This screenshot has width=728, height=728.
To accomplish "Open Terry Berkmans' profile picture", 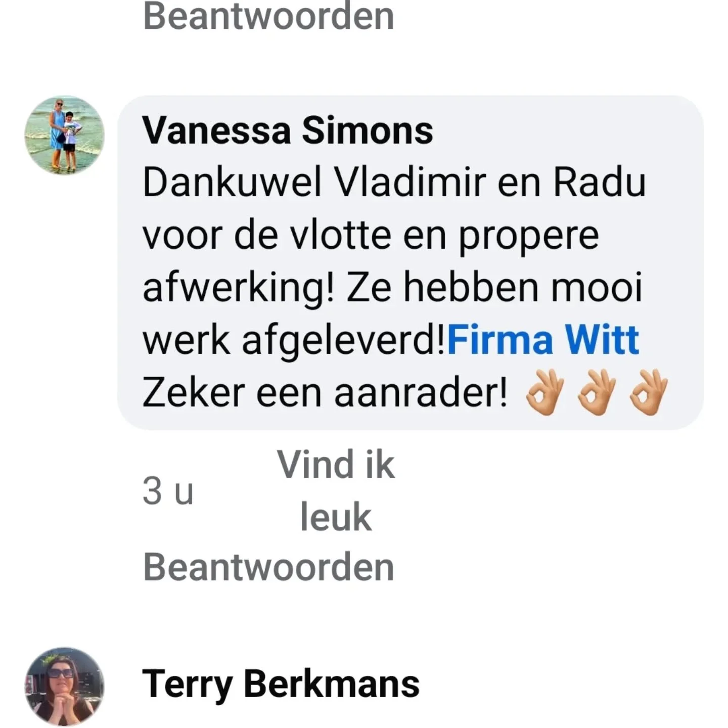I will (65, 687).
